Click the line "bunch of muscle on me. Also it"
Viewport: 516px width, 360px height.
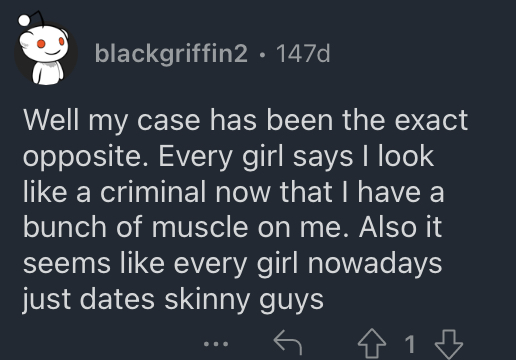[232, 227]
